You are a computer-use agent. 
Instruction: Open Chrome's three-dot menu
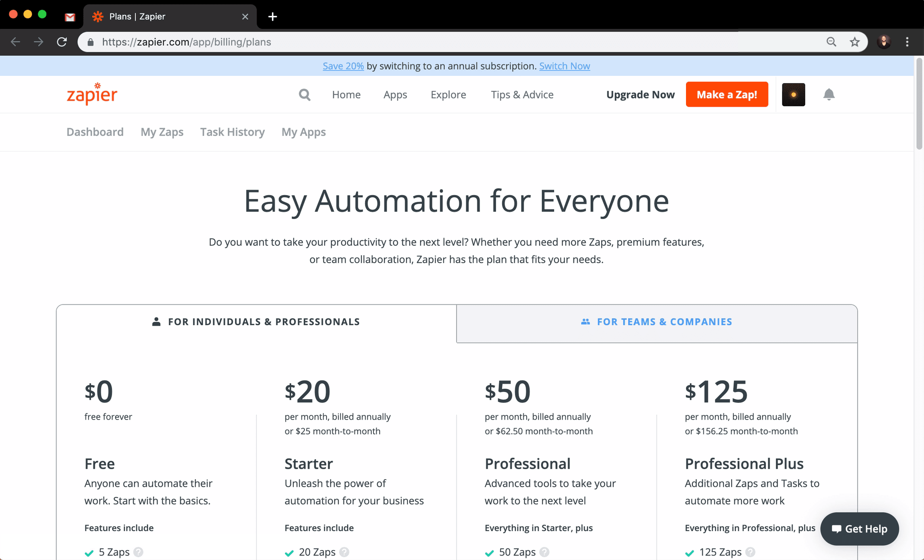click(x=907, y=42)
